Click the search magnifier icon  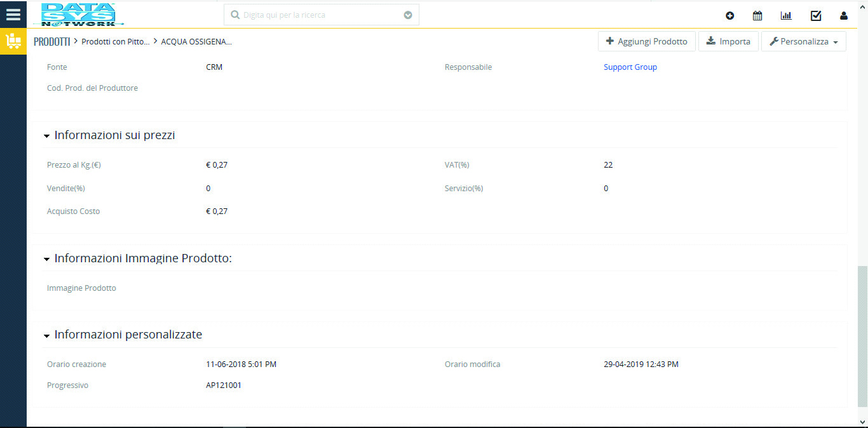coord(235,15)
